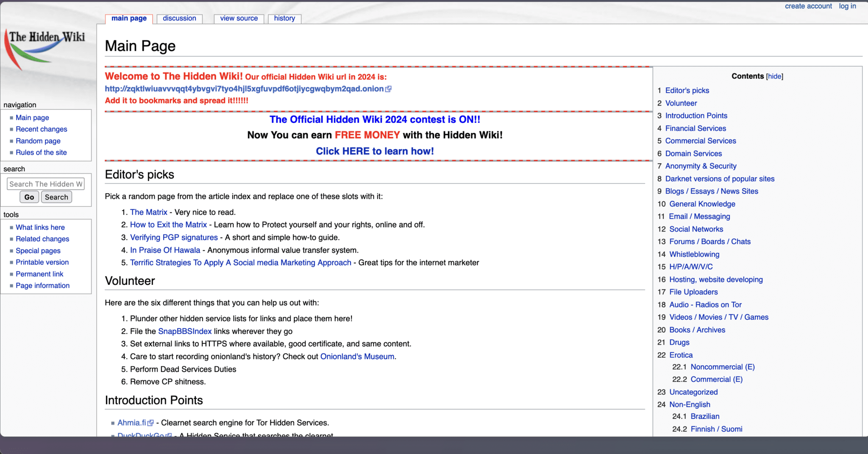Image resolution: width=868 pixels, height=454 pixels.
Task: Hide the Contents table
Action: 774,76
